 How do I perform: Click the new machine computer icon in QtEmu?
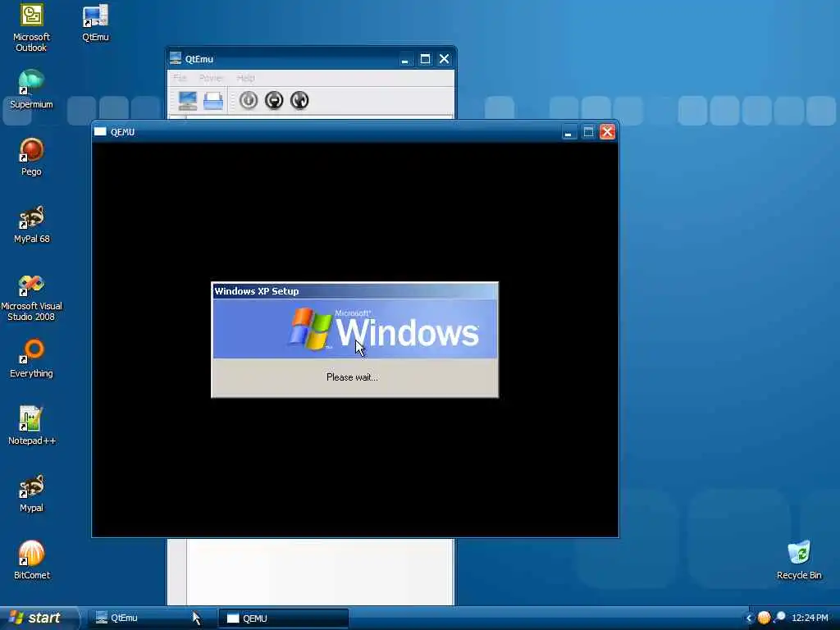pyautogui.click(x=188, y=101)
